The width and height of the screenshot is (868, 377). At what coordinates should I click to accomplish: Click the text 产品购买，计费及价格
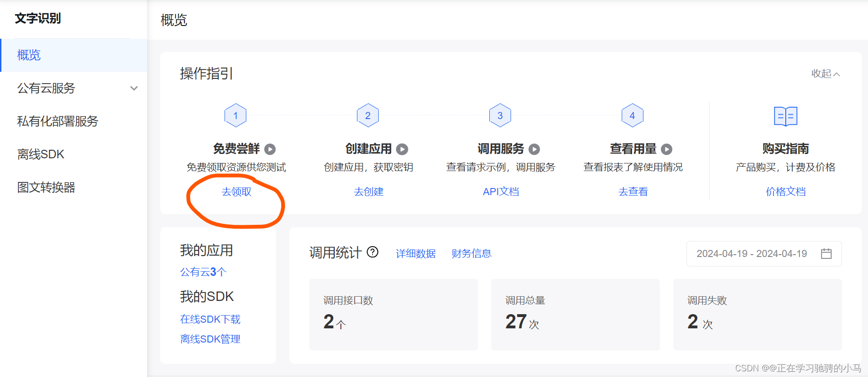[786, 167]
